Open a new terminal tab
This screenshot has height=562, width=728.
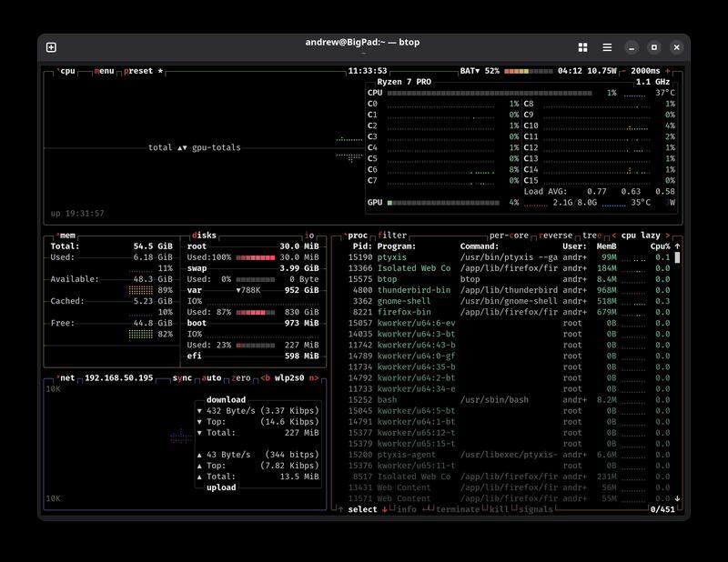[x=51, y=47]
